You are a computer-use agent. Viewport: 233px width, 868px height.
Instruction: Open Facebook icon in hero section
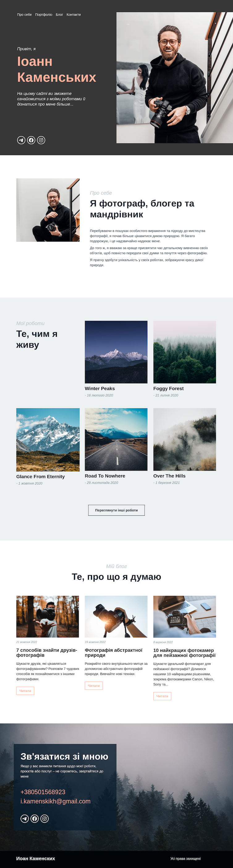(x=31, y=140)
